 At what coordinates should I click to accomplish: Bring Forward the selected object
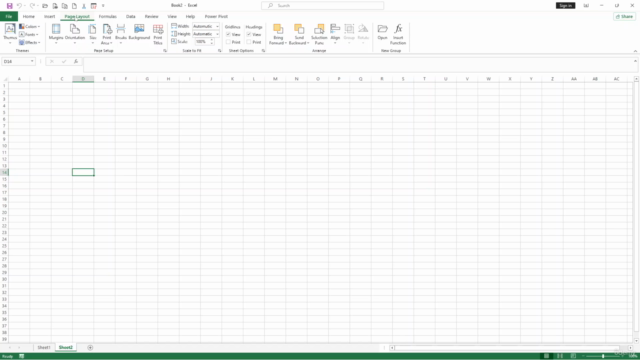click(278, 34)
